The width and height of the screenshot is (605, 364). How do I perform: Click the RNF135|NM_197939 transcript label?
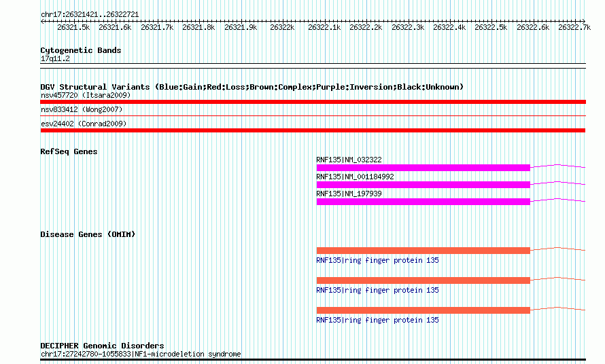click(349, 194)
